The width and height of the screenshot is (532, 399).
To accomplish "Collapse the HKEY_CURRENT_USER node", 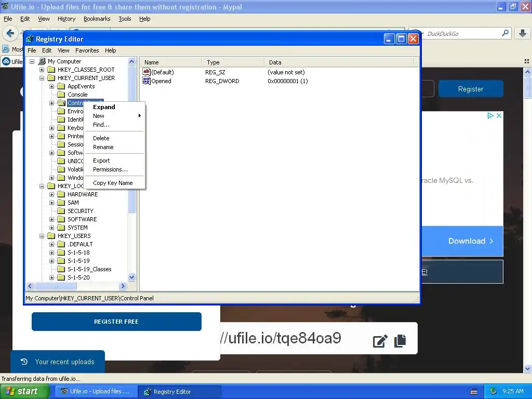I will (x=42, y=78).
